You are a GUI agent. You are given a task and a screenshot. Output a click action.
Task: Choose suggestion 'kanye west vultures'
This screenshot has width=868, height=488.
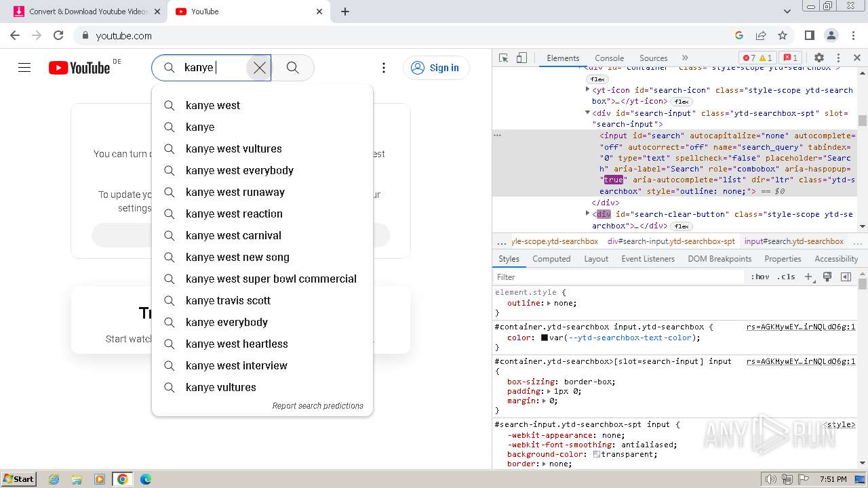[262, 148]
